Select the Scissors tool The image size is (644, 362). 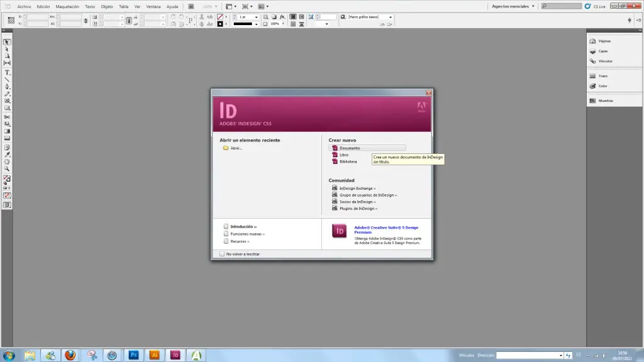7,118
